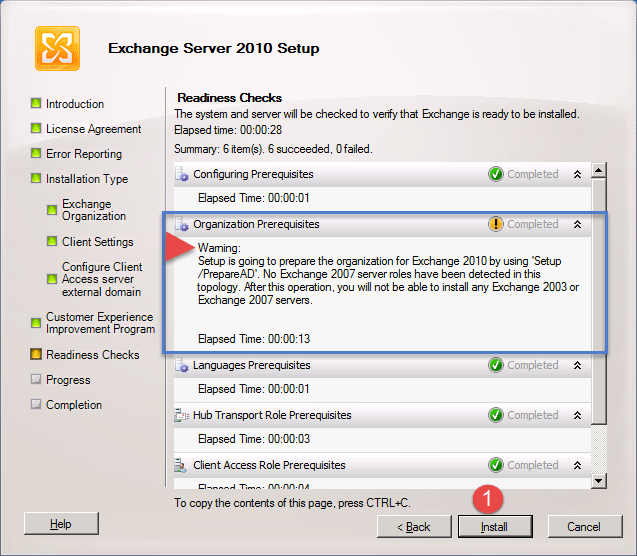Collapse the Client Access Role Prerequisites section
Viewport: 637px width, 556px height.
tap(577, 465)
